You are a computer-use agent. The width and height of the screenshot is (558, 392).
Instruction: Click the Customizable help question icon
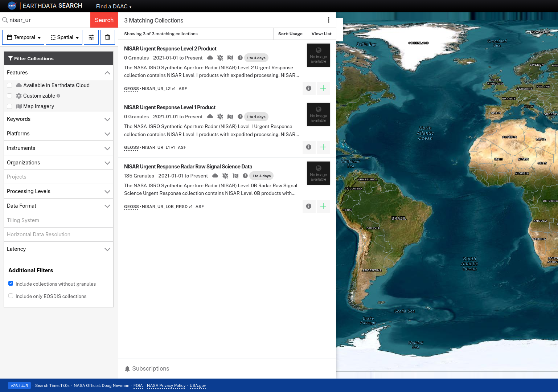58,96
